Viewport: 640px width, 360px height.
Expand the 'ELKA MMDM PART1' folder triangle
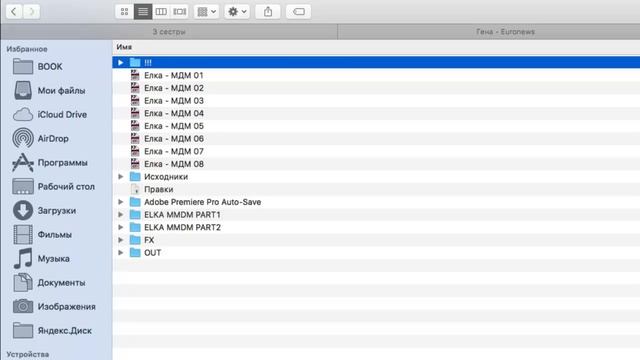[x=121, y=215]
